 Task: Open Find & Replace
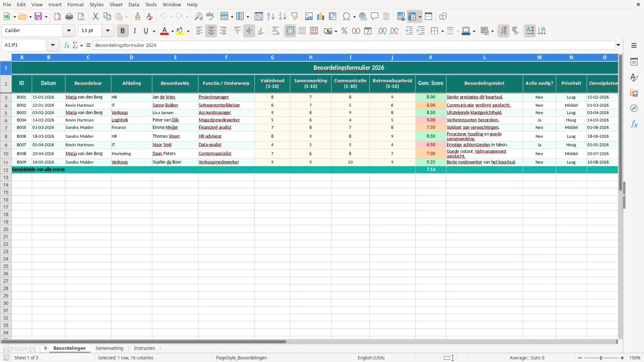199,17
